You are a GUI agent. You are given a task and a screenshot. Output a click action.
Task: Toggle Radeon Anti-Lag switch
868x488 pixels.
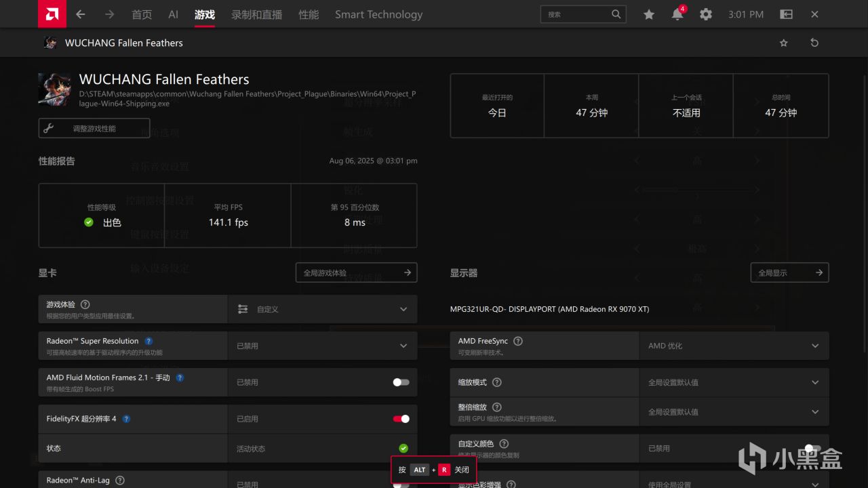pyautogui.click(x=401, y=484)
